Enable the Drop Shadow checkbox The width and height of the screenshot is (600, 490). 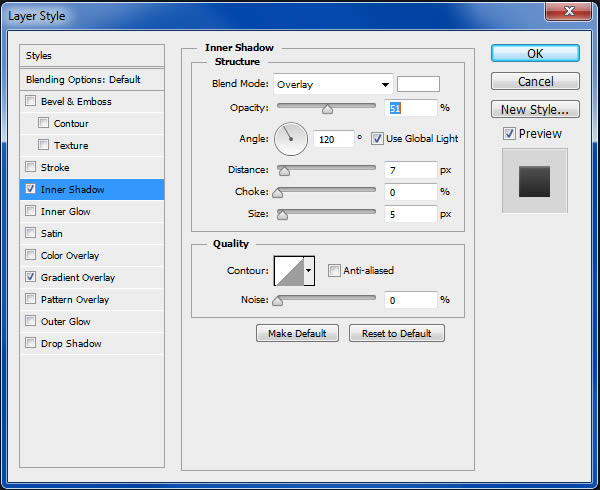[31, 343]
